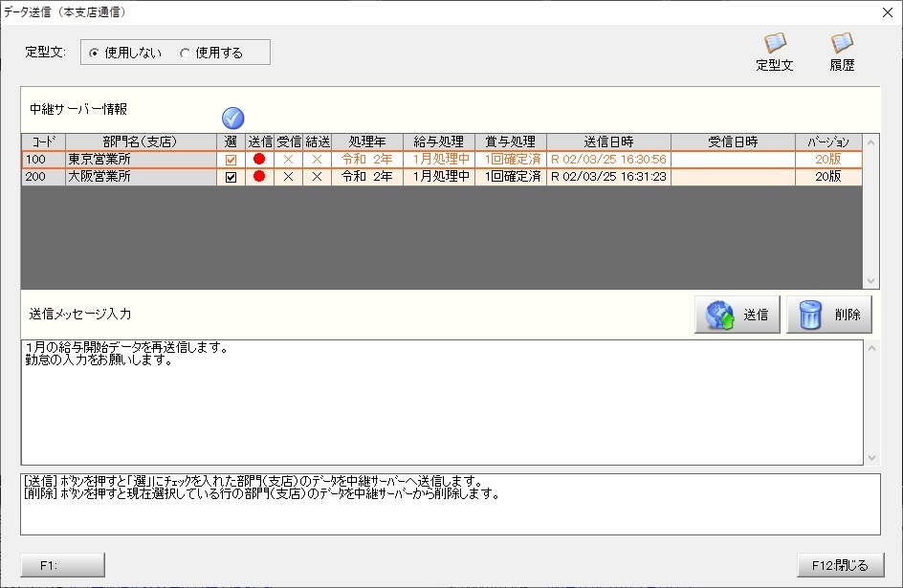This screenshot has height=588, width=903.
Task: Click in the 送信メッセージ text area
Action: (x=442, y=403)
